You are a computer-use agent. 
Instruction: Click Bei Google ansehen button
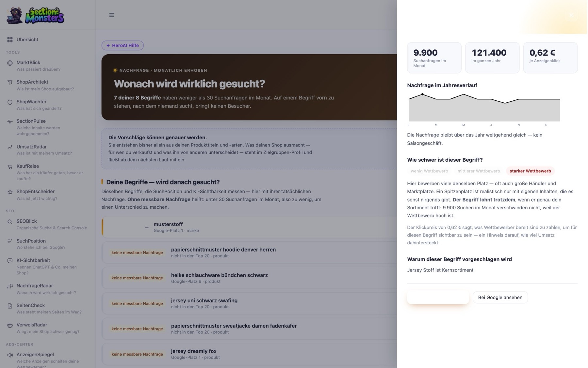(500, 297)
